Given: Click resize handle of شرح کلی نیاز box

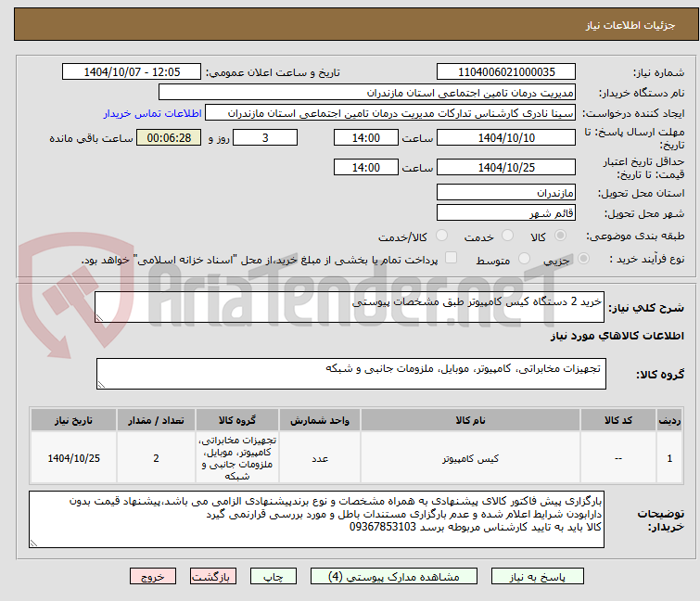Looking at the screenshot, I should (99, 318).
